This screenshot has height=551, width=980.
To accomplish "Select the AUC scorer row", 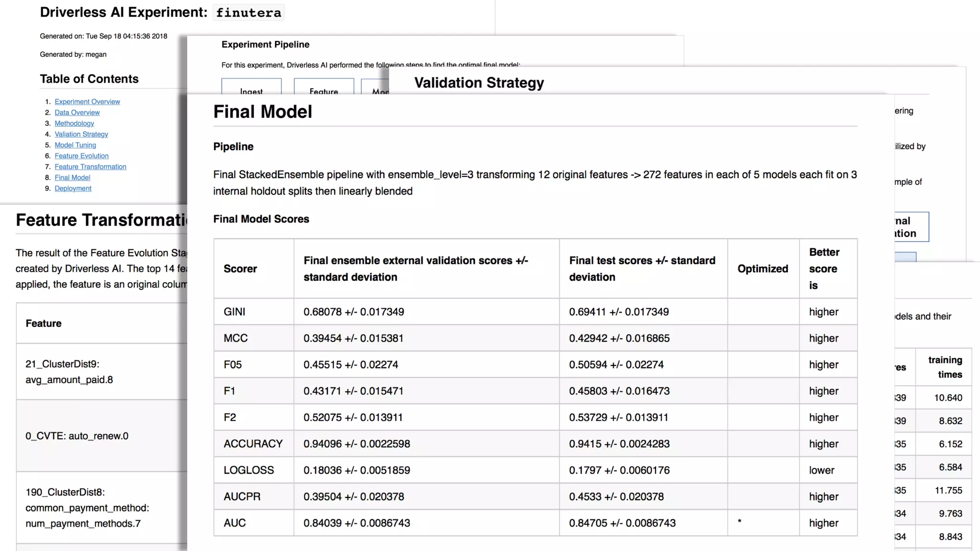I will [x=235, y=523].
